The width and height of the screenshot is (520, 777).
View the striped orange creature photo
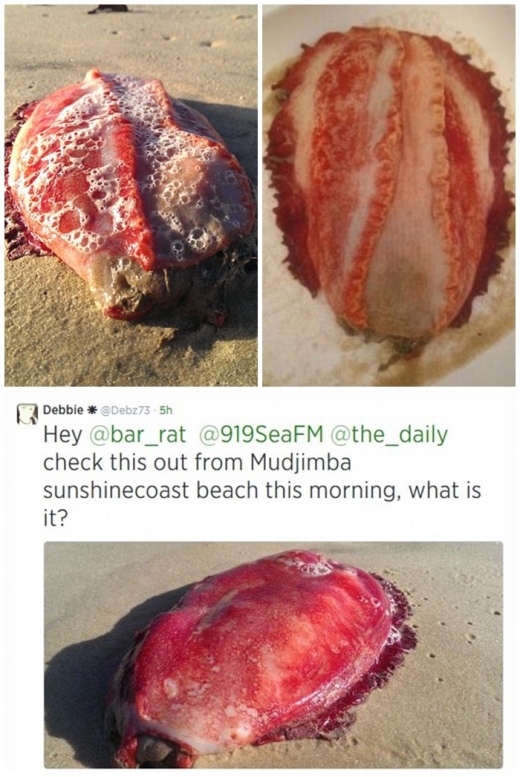point(389,195)
